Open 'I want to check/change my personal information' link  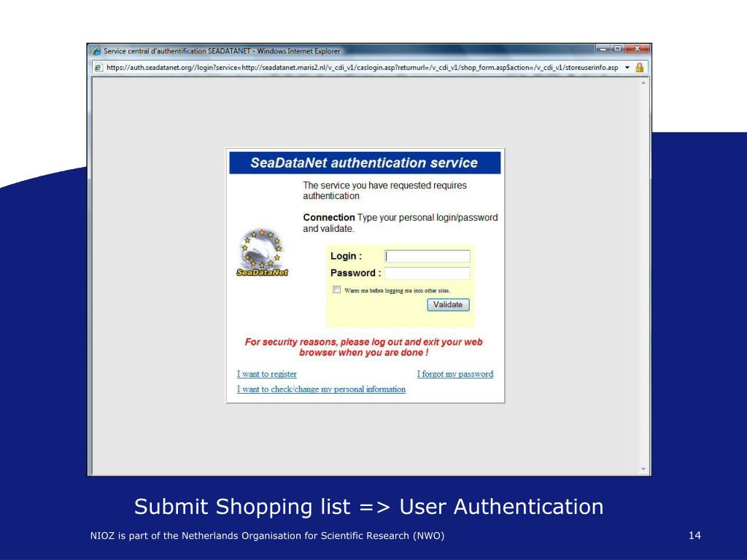[321, 389]
